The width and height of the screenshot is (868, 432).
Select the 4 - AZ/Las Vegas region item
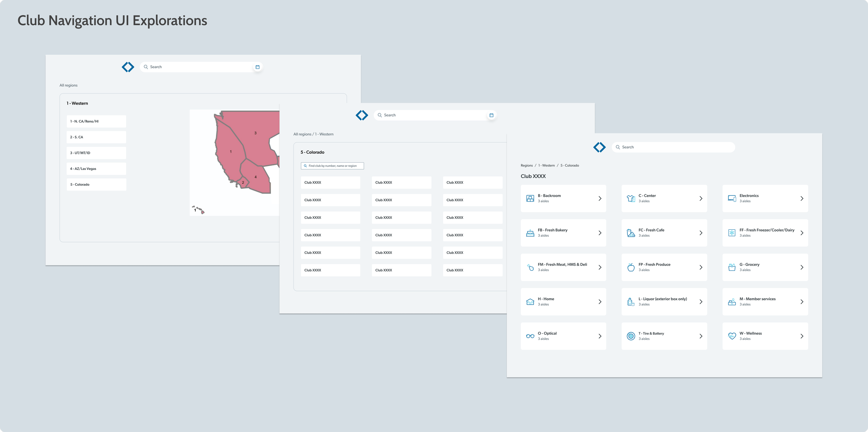pos(96,169)
